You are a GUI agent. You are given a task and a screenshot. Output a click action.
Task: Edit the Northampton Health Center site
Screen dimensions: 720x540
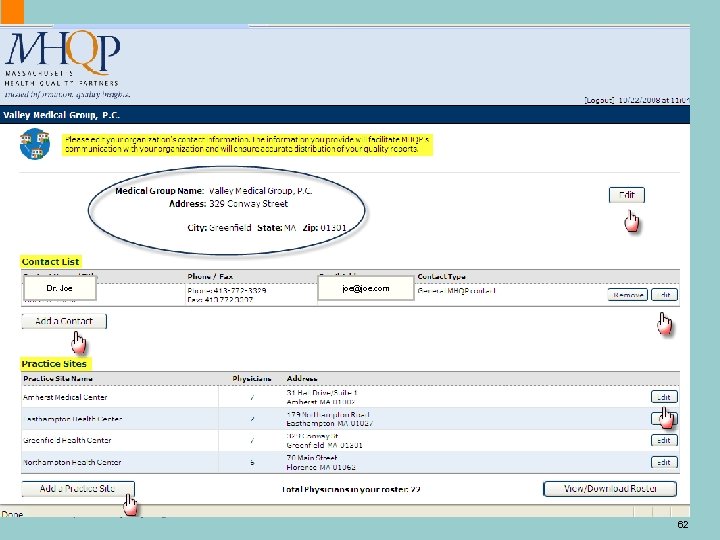pyautogui.click(x=664, y=462)
